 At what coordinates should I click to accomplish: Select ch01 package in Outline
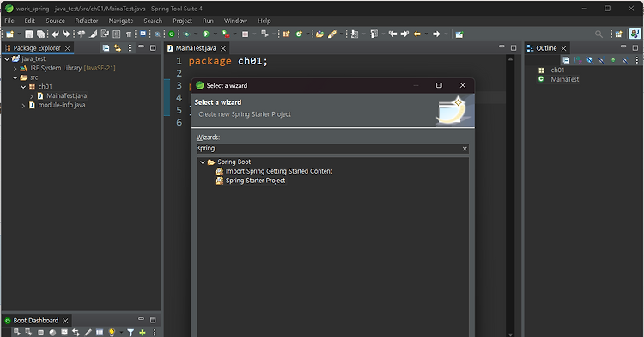pyautogui.click(x=557, y=70)
